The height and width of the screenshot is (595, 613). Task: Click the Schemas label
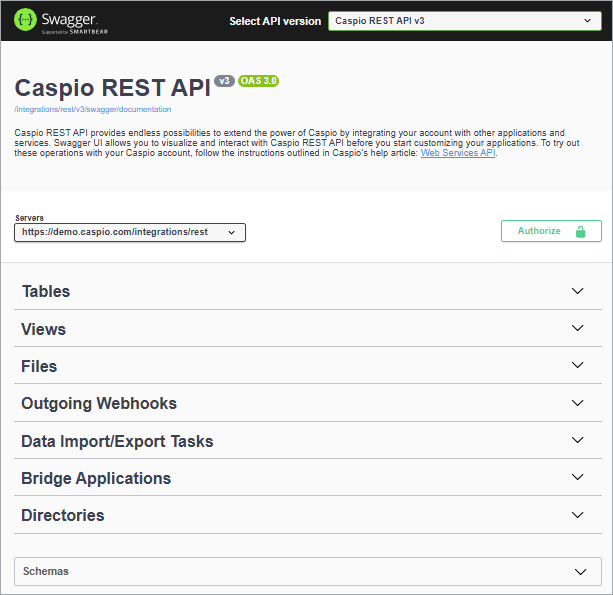click(x=46, y=571)
